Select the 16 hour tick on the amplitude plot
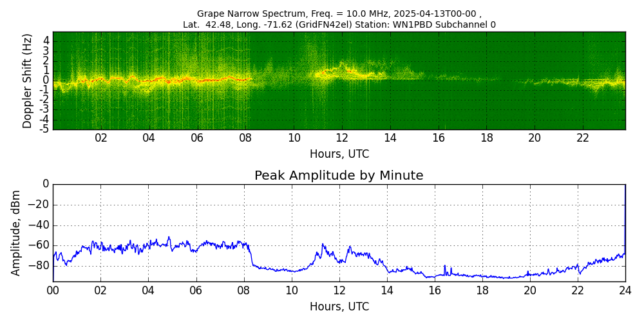 tap(435, 290)
